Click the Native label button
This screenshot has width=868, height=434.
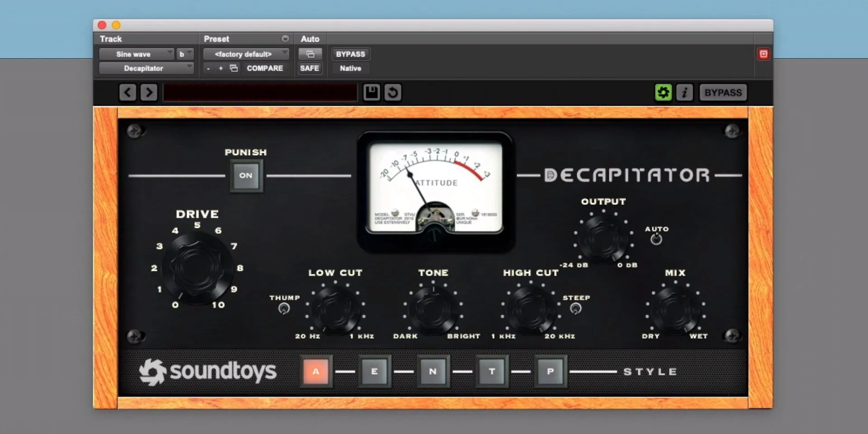(350, 68)
